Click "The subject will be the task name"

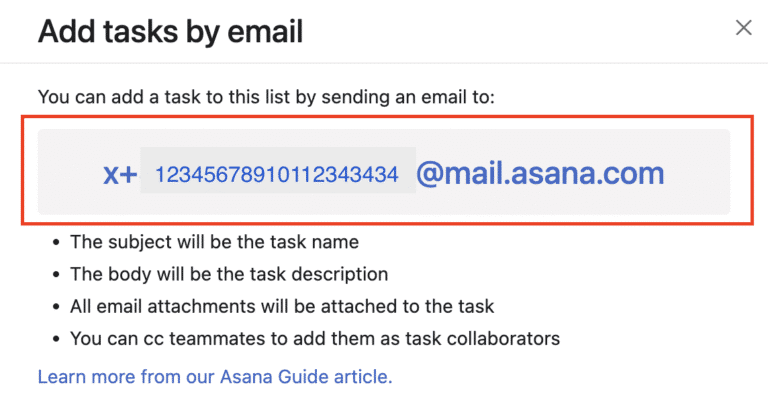214,242
